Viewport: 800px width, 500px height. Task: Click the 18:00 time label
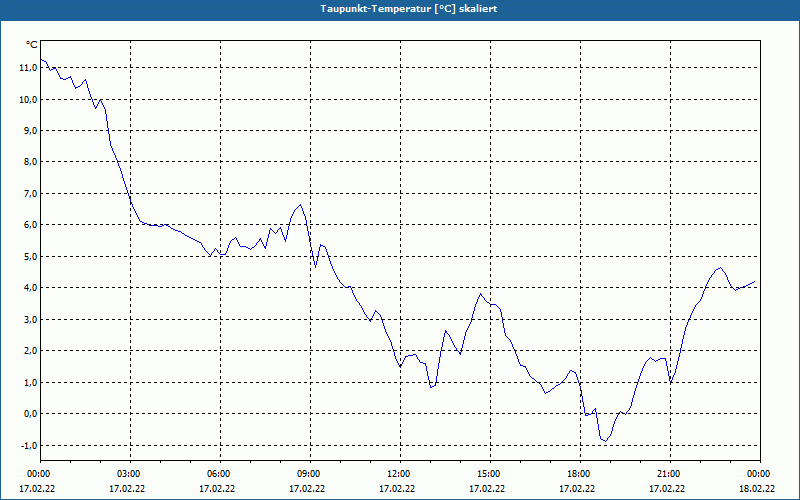[x=581, y=474]
